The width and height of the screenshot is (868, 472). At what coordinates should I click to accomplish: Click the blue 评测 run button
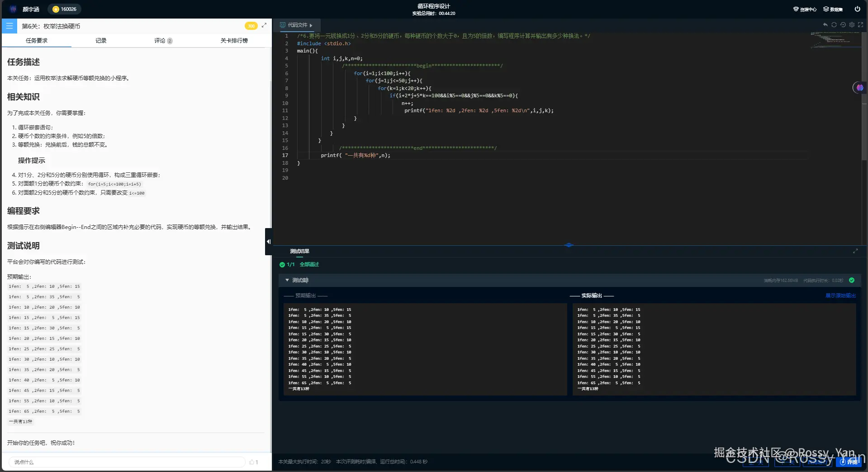pos(849,462)
